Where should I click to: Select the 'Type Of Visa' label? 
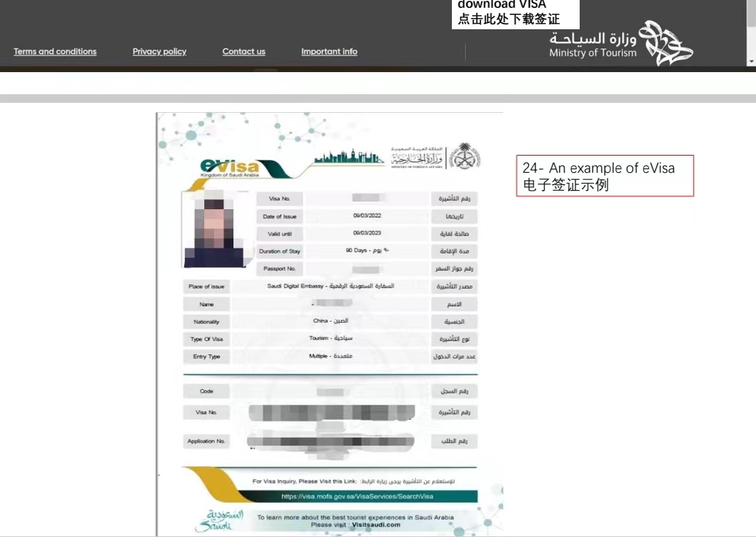point(206,339)
